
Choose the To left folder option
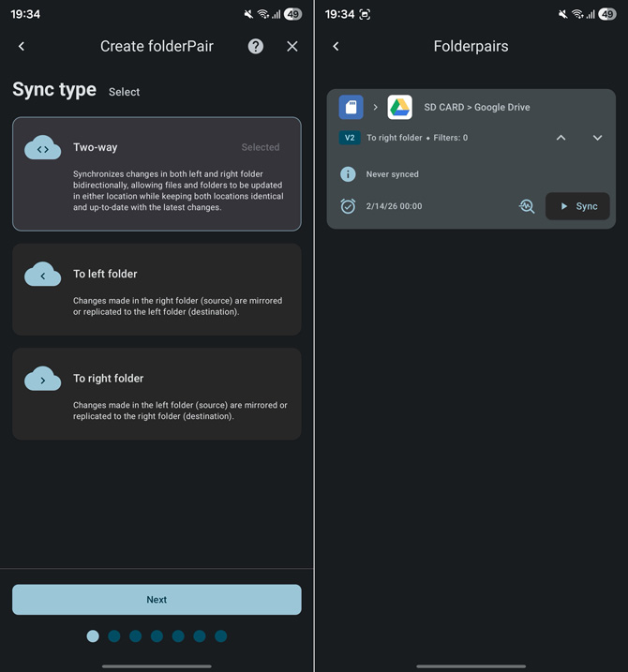[x=157, y=289]
